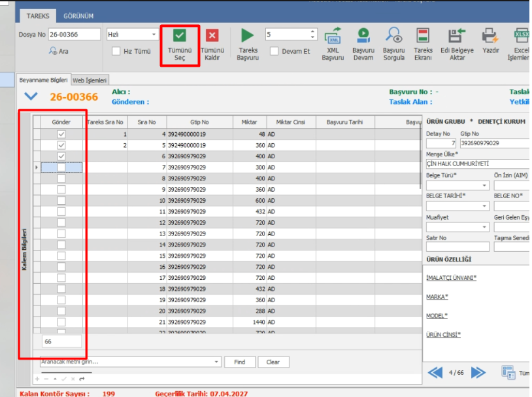Collapse the 26-00366 header chevron
532x397 pixels.
tap(31, 97)
